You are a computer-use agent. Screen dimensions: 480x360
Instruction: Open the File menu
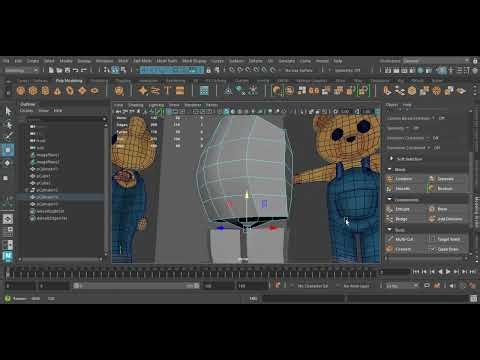coord(6,61)
